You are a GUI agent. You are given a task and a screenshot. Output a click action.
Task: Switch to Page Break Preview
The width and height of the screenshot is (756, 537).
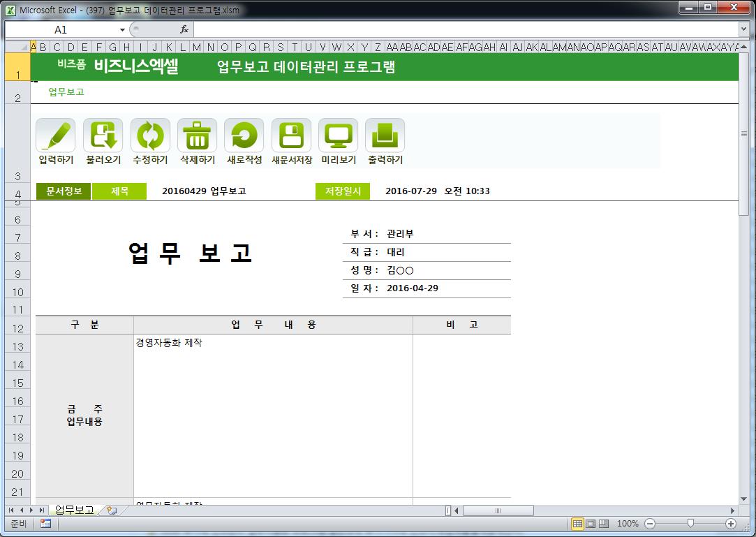pyautogui.click(x=603, y=524)
